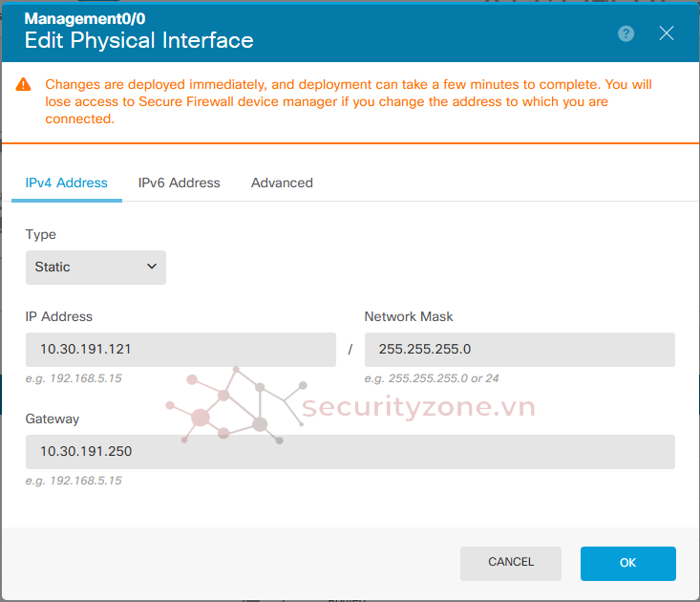Open the help question mark icon

pyautogui.click(x=626, y=33)
